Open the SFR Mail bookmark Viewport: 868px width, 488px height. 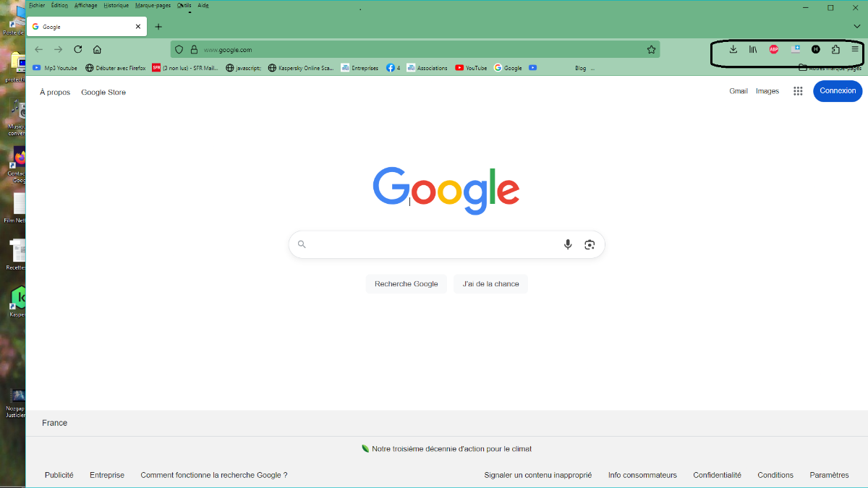click(x=185, y=68)
